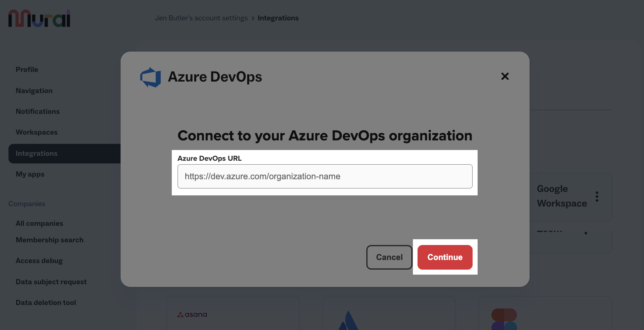
Task: Click the Cancel button
Action: point(389,257)
